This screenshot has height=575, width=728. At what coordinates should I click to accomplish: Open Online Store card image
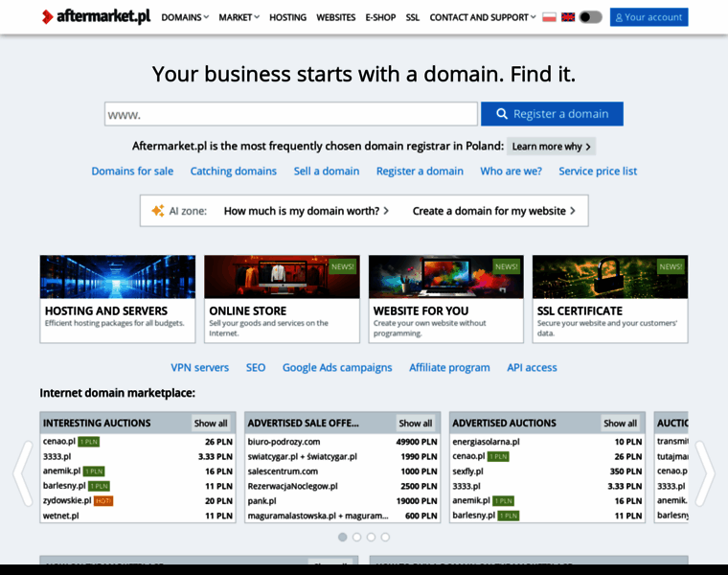(x=282, y=277)
